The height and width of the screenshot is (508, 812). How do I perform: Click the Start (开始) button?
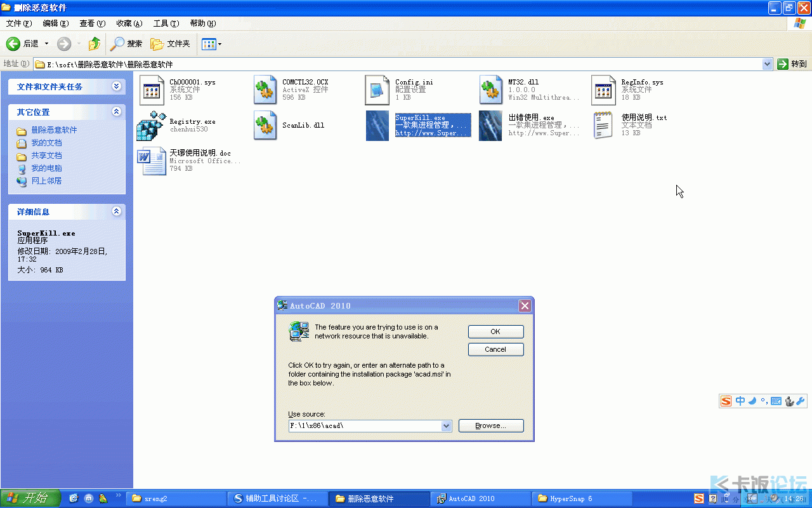30,498
